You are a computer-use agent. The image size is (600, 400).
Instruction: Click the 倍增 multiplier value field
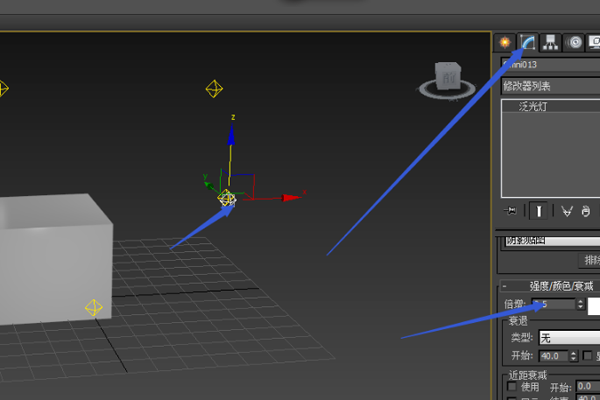tap(554, 304)
